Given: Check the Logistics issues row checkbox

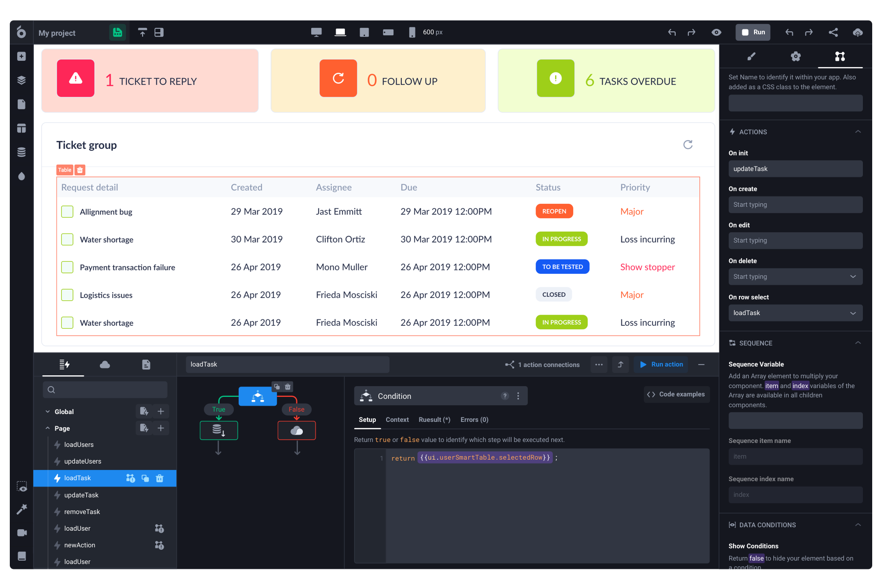Looking at the screenshot, I should point(67,295).
